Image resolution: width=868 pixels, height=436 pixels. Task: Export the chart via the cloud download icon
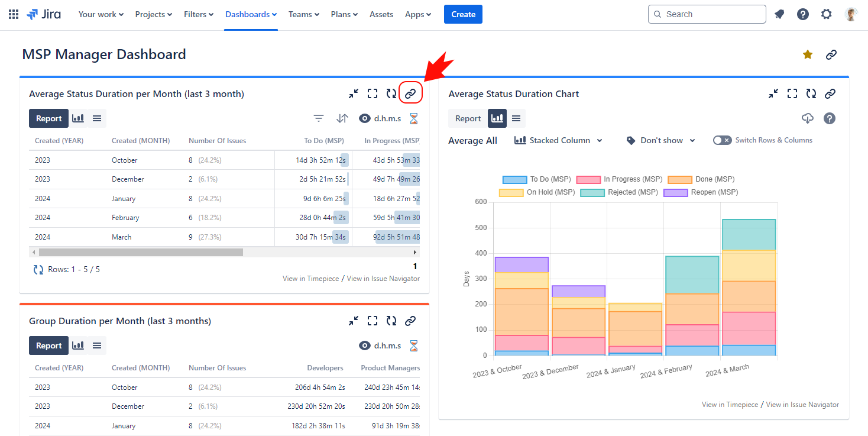[x=808, y=118]
